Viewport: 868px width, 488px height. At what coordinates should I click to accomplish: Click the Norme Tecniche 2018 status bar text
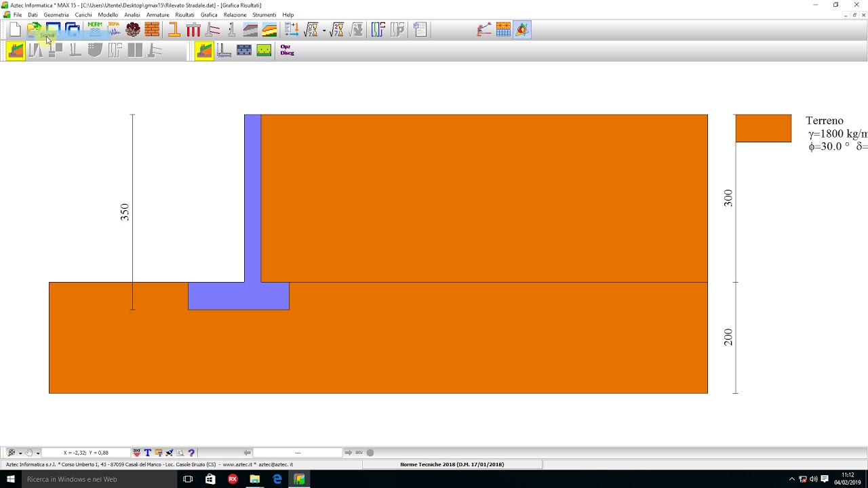click(452, 465)
